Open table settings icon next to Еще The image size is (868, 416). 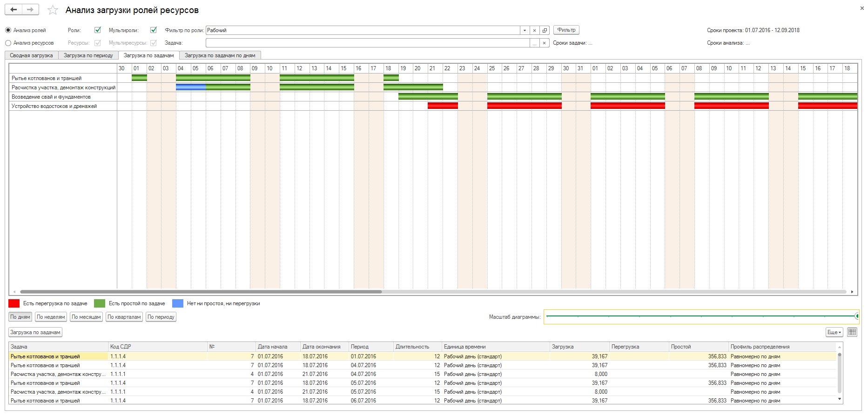pyautogui.click(x=852, y=332)
